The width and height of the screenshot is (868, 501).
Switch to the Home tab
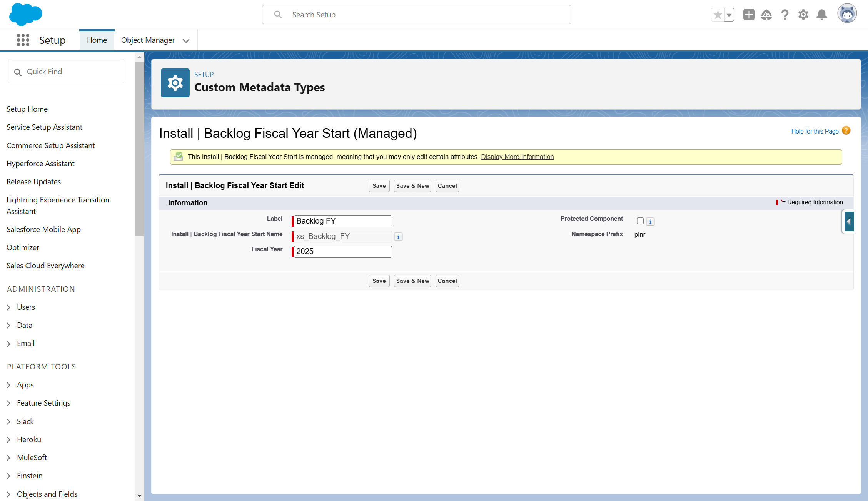97,40
